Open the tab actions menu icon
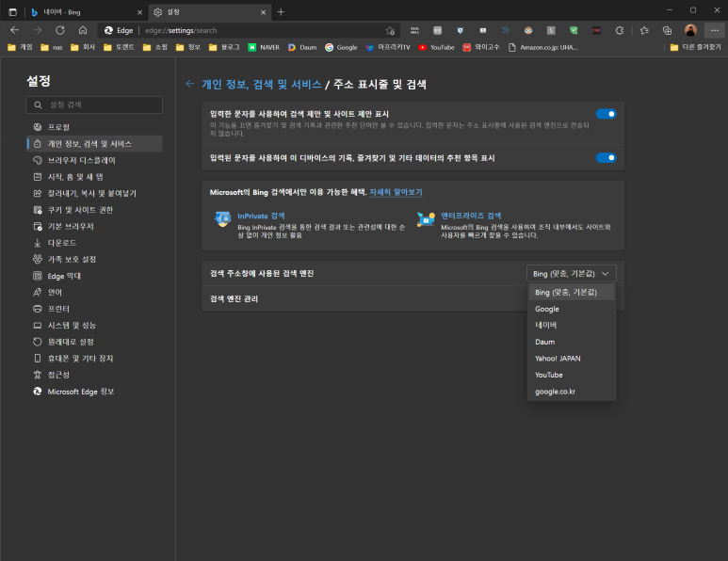The height and width of the screenshot is (561, 728). pos(12,12)
